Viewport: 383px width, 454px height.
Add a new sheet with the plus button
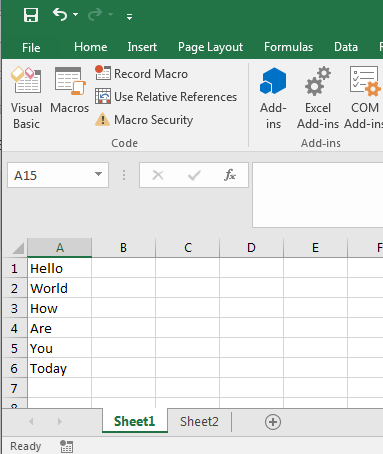tap(273, 422)
